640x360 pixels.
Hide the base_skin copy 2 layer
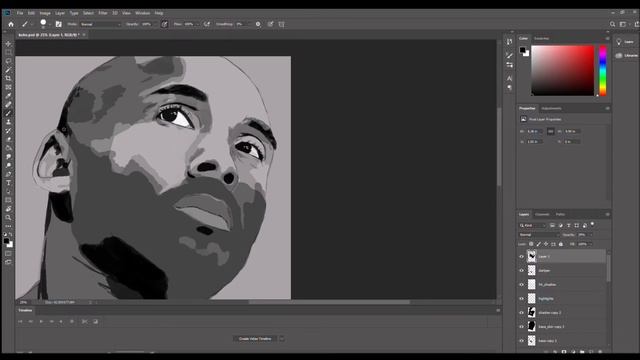coord(521,327)
